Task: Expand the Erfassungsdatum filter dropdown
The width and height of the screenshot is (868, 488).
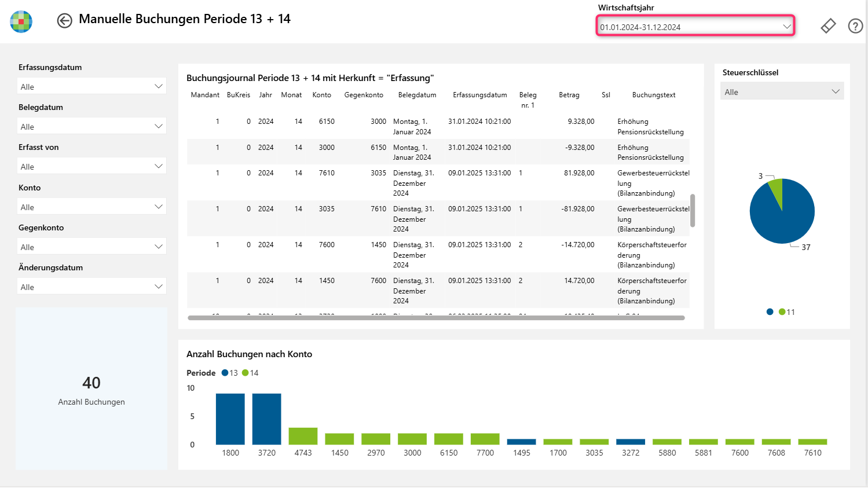Action: pos(92,86)
